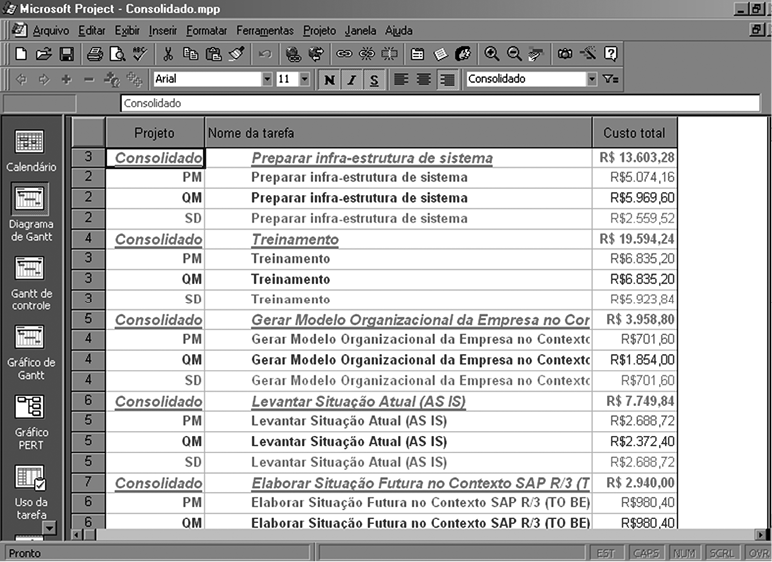Select cost cell R$1.854,00

[635, 360]
